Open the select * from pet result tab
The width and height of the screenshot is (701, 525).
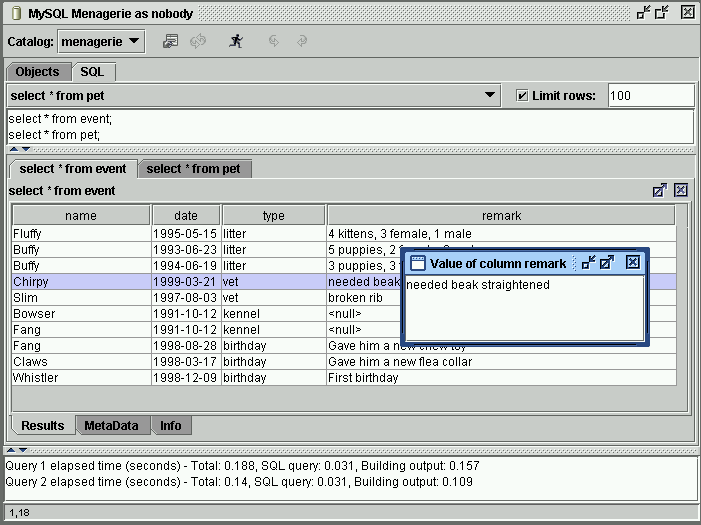click(x=194, y=169)
